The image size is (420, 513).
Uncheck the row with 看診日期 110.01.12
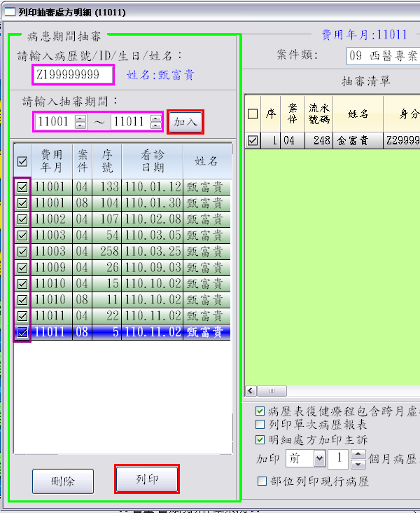click(x=22, y=187)
